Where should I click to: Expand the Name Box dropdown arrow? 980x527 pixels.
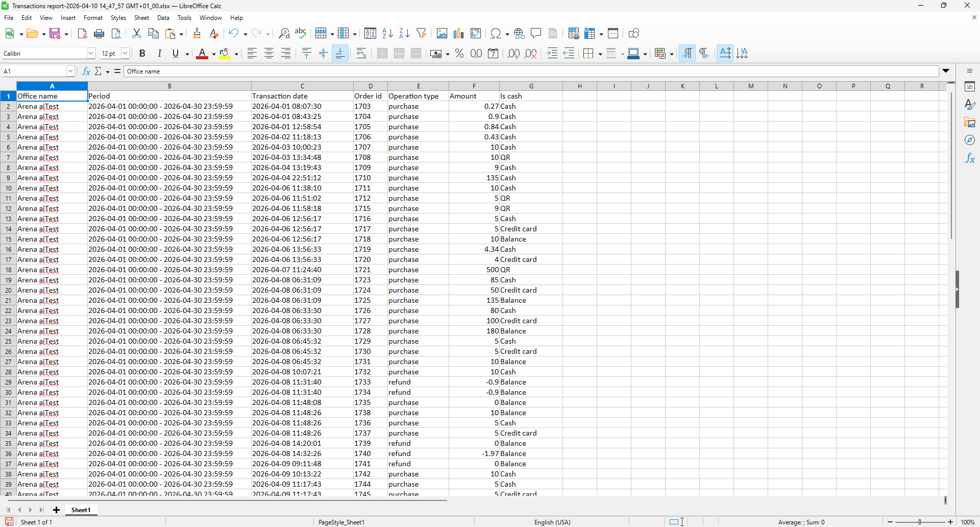70,71
